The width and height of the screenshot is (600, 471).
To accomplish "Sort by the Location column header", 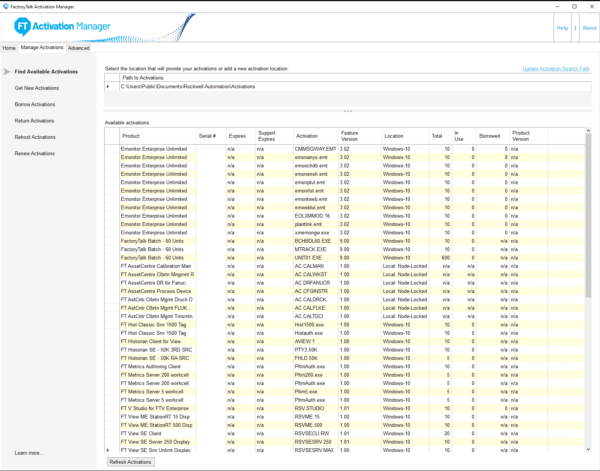I will pyautogui.click(x=405, y=136).
